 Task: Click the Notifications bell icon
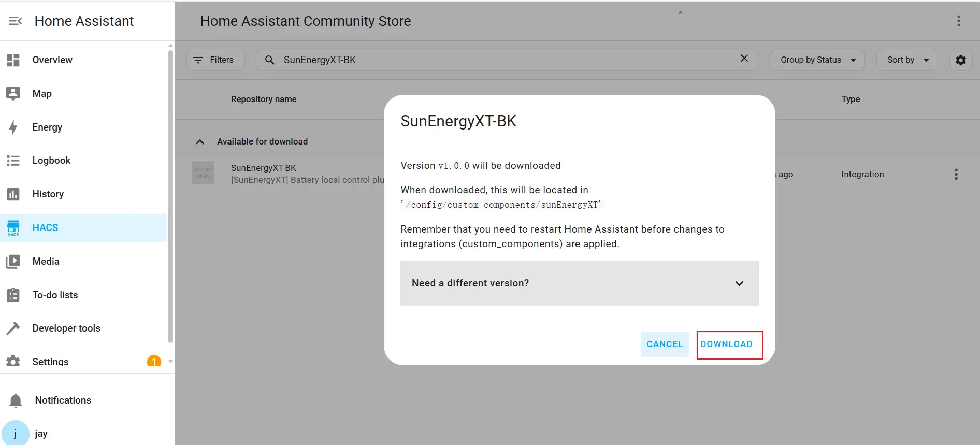[16, 400]
